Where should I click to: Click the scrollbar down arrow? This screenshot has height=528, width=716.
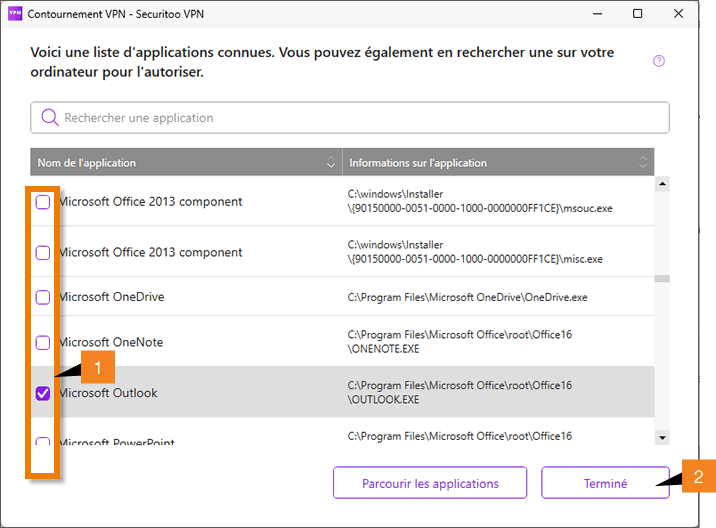[x=662, y=438]
